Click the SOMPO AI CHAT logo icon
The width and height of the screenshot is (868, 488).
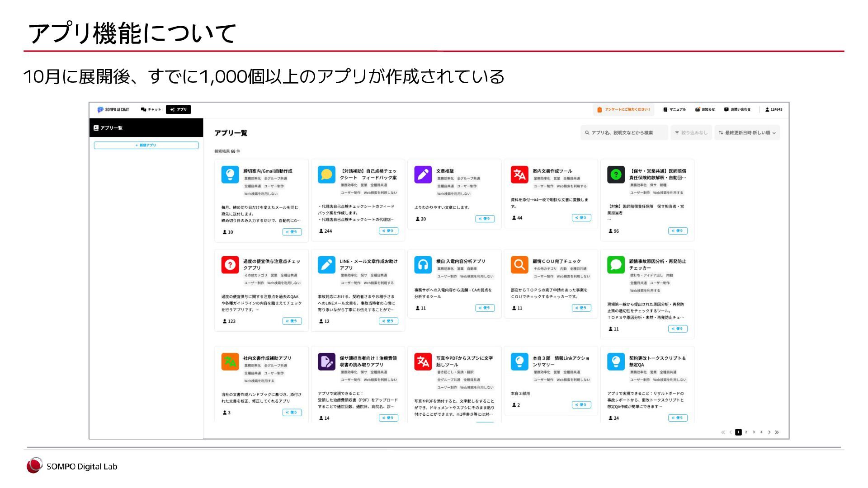pos(100,109)
